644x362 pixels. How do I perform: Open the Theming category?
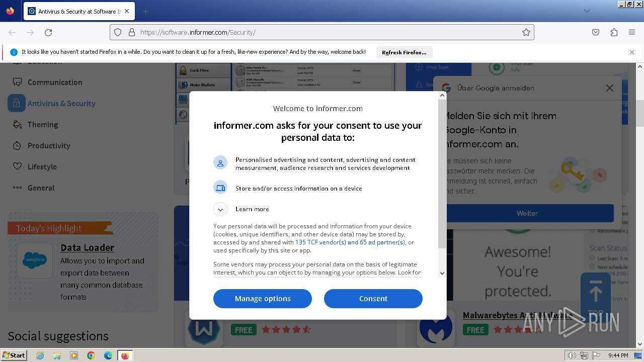pyautogui.click(x=43, y=125)
